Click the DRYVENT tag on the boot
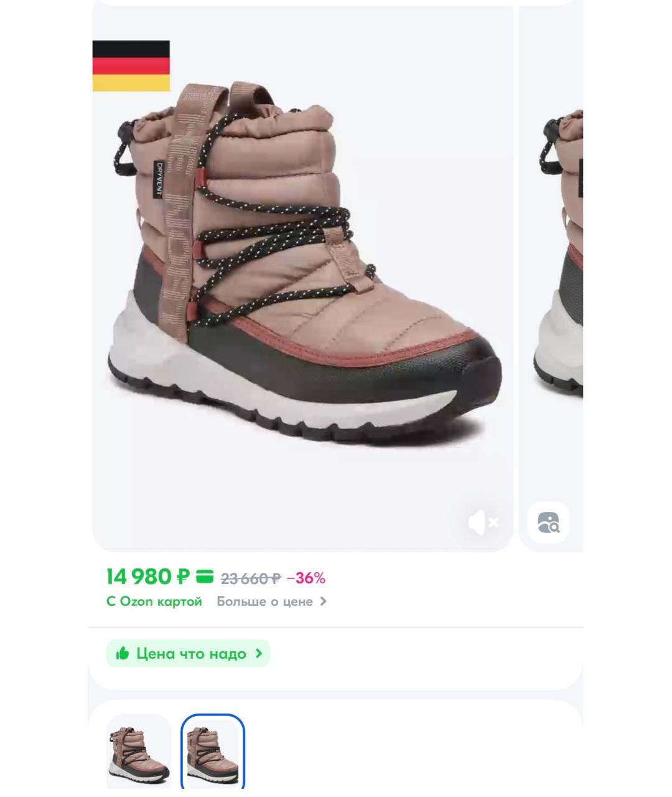The height and width of the screenshot is (797, 672). coord(160,179)
